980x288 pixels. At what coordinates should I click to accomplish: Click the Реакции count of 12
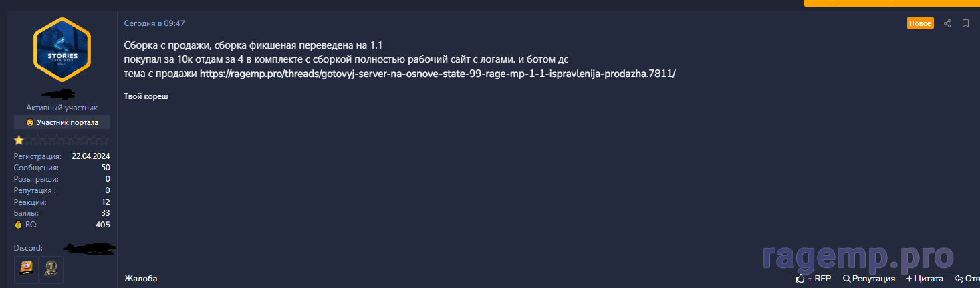click(106, 202)
